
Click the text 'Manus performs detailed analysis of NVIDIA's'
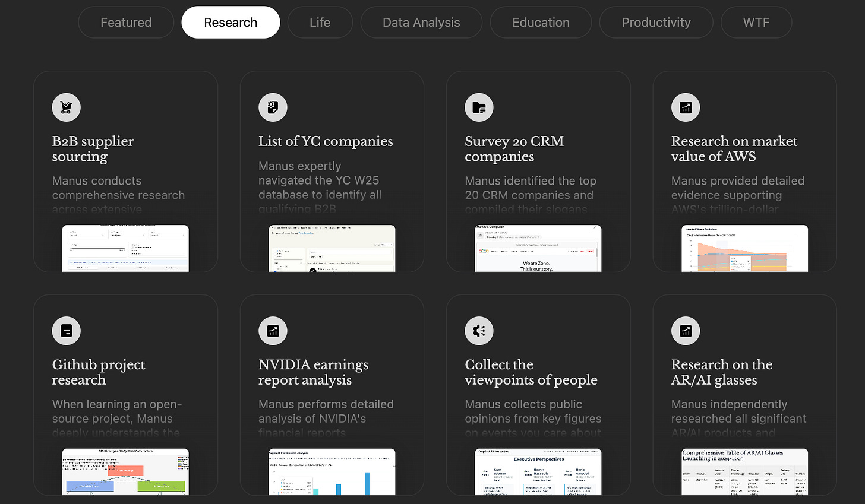pos(326,411)
